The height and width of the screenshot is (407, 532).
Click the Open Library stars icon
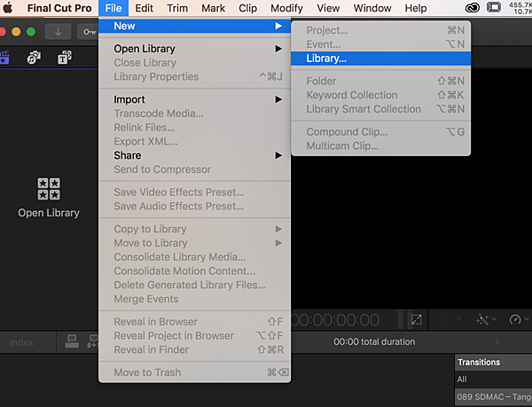click(x=49, y=189)
